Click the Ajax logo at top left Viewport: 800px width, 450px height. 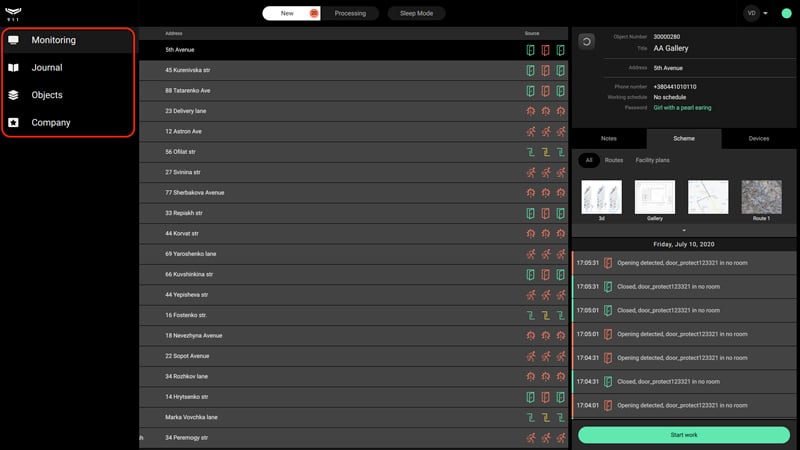click(13, 13)
